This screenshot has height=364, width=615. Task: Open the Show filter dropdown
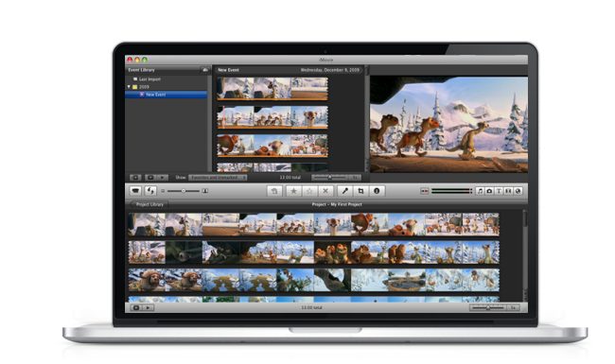click(x=218, y=178)
